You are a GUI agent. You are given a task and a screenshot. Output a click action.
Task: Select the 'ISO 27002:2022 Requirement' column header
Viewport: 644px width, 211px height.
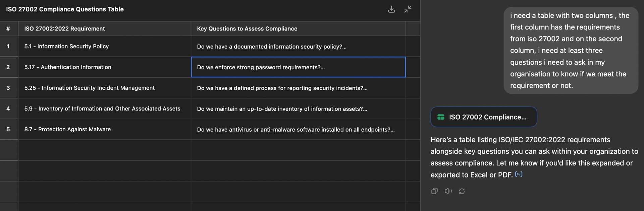tap(105, 29)
